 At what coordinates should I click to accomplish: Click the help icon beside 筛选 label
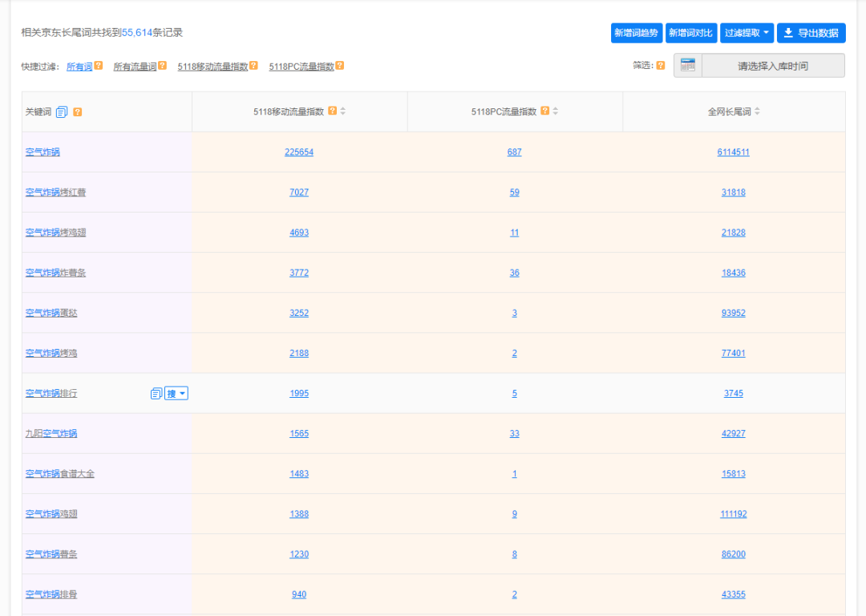coord(659,65)
